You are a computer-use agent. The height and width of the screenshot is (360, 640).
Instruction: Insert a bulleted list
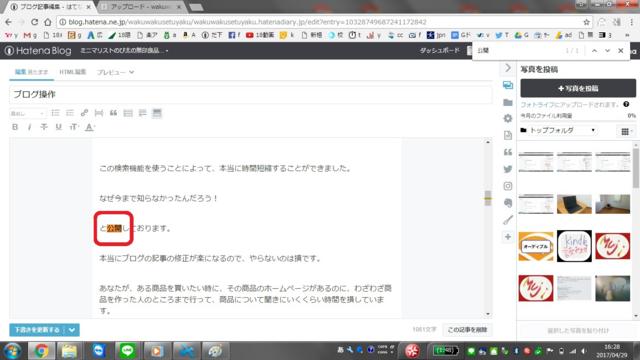coord(56,113)
